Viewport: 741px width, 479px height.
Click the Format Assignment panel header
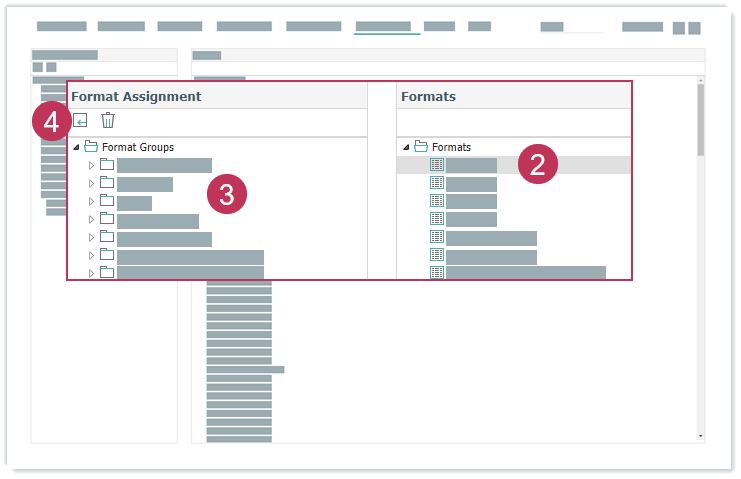[x=136, y=96]
